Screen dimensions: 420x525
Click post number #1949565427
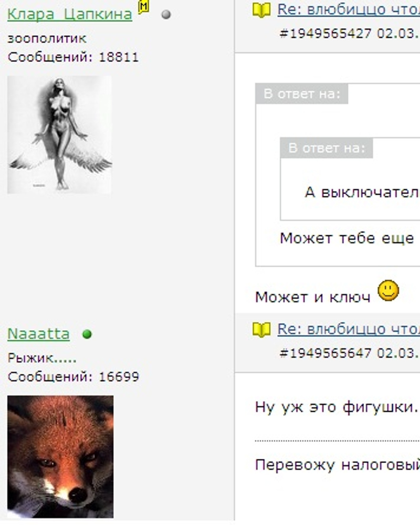325,34
